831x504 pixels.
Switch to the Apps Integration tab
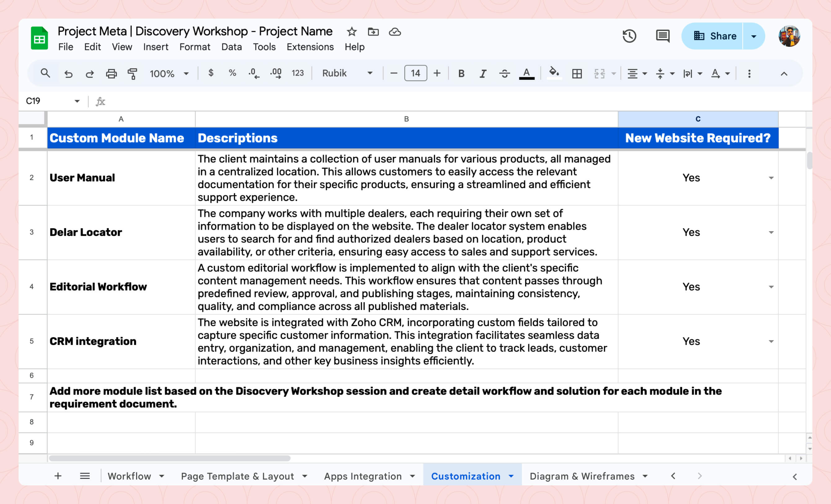click(x=362, y=476)
